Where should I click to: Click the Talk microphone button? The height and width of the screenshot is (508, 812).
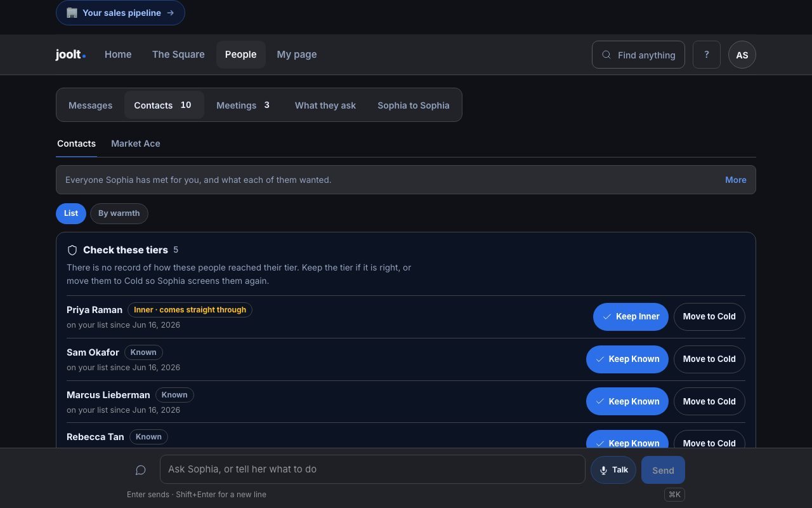(x=613, y=470)
